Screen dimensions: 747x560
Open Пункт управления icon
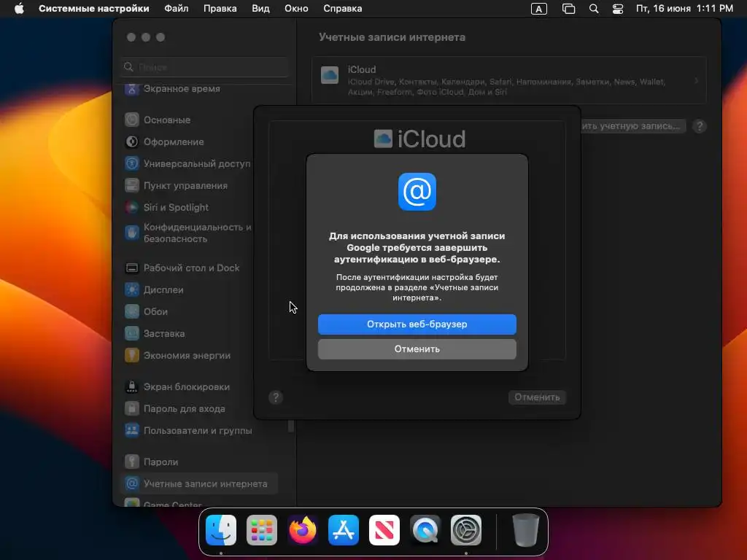[132, 186]
